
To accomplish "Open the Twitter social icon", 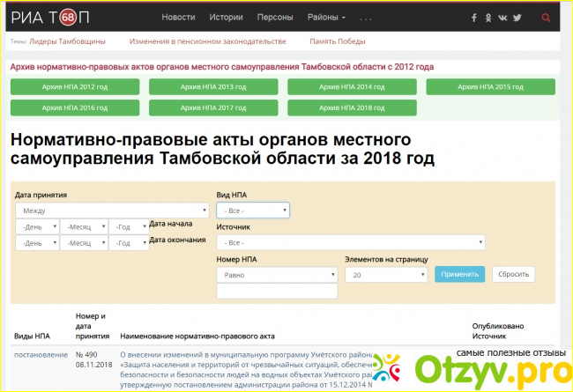I will pyautogui.click(x=517, y=18).
